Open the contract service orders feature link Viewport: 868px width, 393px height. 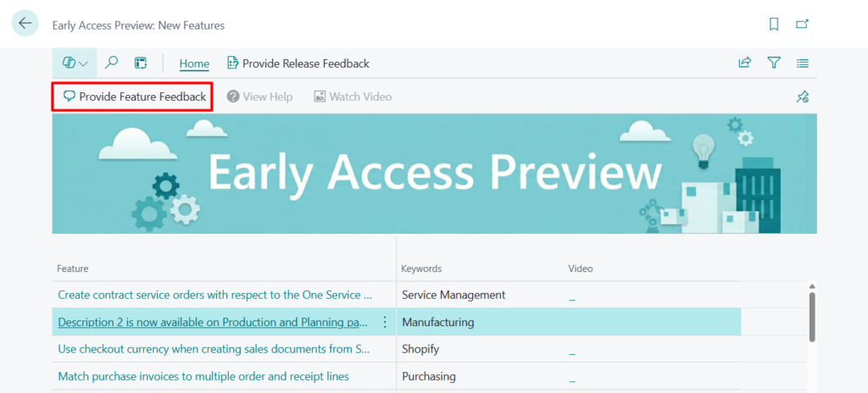tap(214, 295)
